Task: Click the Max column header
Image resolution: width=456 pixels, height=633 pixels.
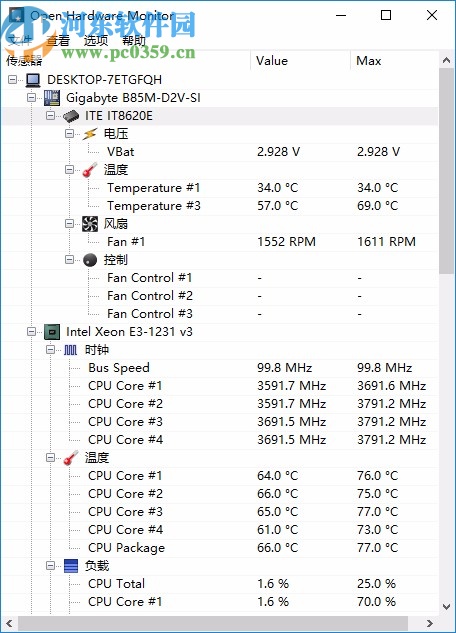Action: click(x=394, y=61)
